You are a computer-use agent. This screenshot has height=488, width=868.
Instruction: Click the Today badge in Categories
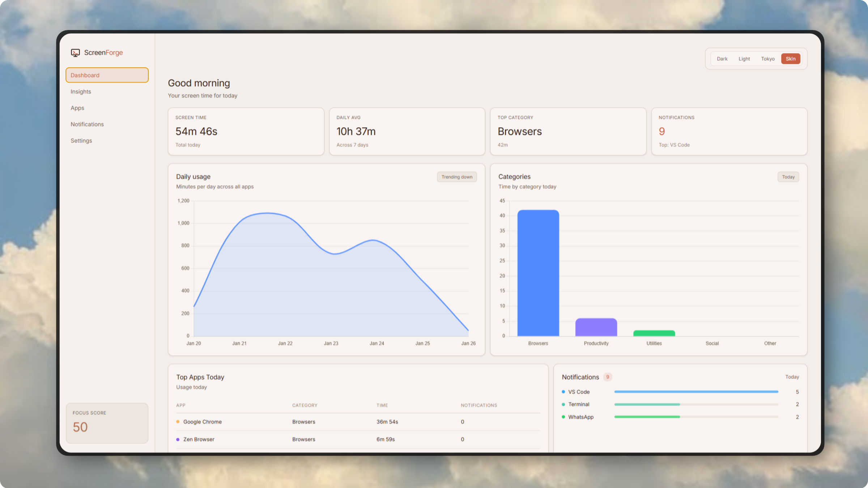[788, 177]
